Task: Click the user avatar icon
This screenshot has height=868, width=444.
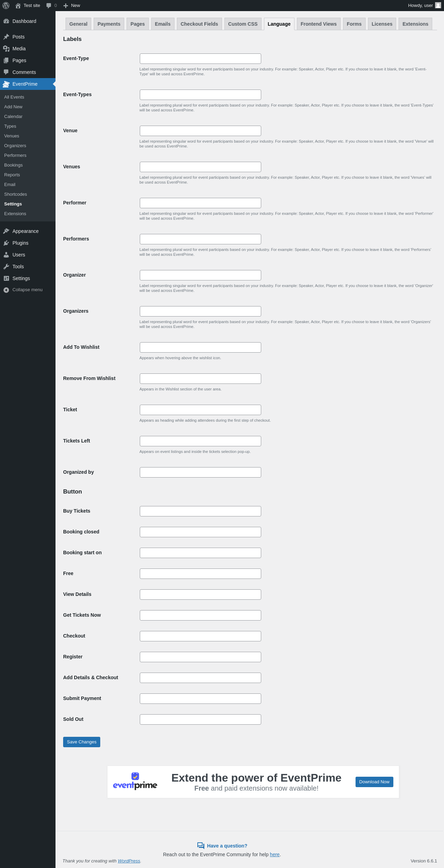Action: [438, 5]
